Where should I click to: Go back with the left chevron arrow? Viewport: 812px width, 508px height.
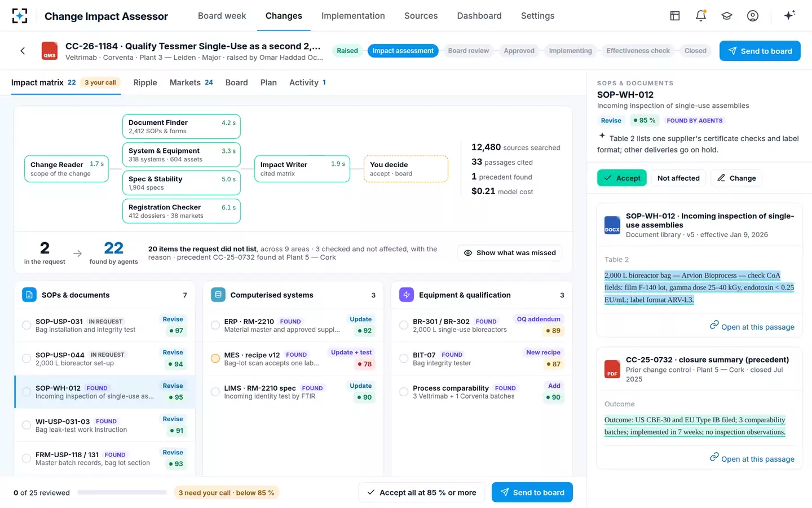pos(23,51)
